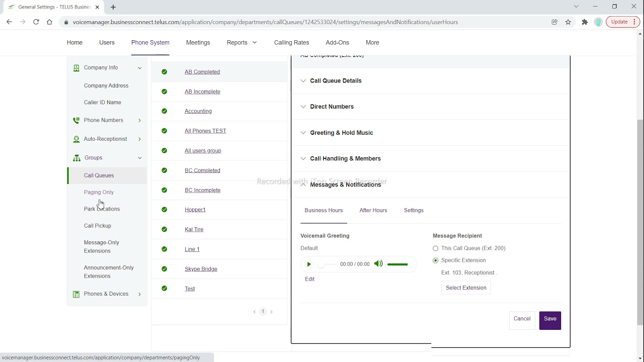The height and width of the screenshot is (362, 644).
Task: Select the Business Hours tab
Action: (x=324, y=210)
